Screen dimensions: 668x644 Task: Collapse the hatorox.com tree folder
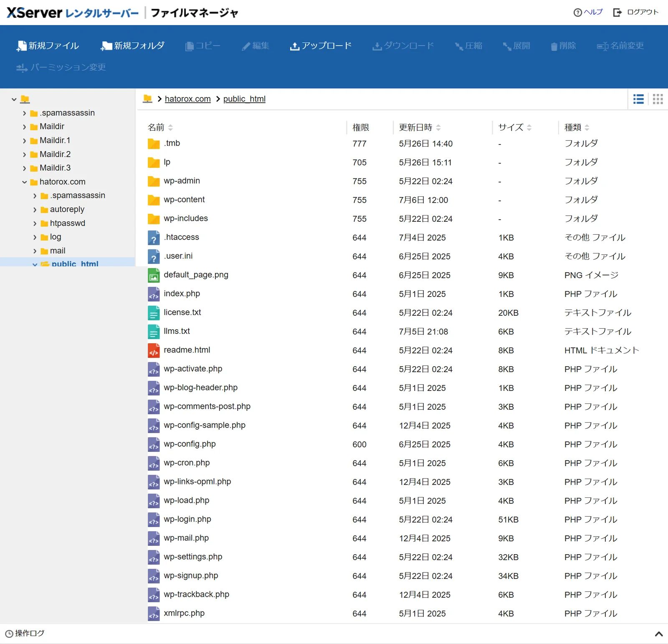24,182
